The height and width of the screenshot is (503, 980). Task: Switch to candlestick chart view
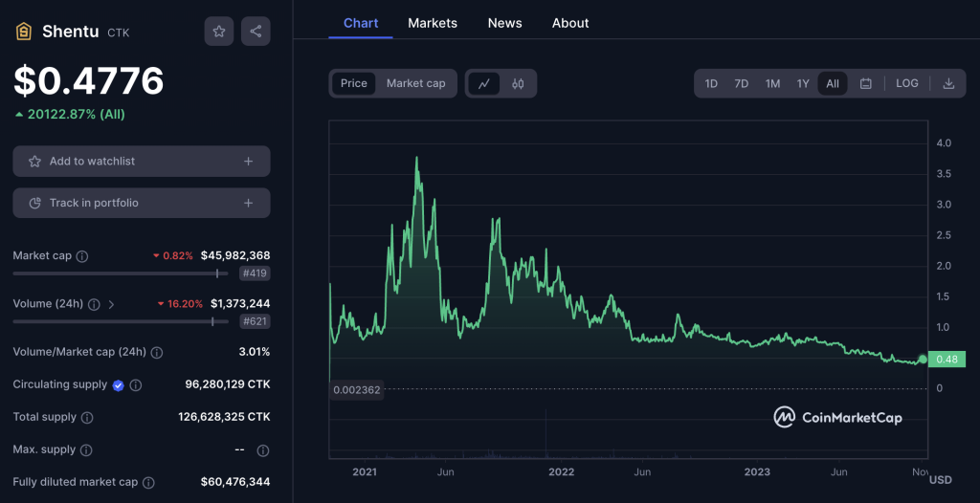tap(518, 84)
